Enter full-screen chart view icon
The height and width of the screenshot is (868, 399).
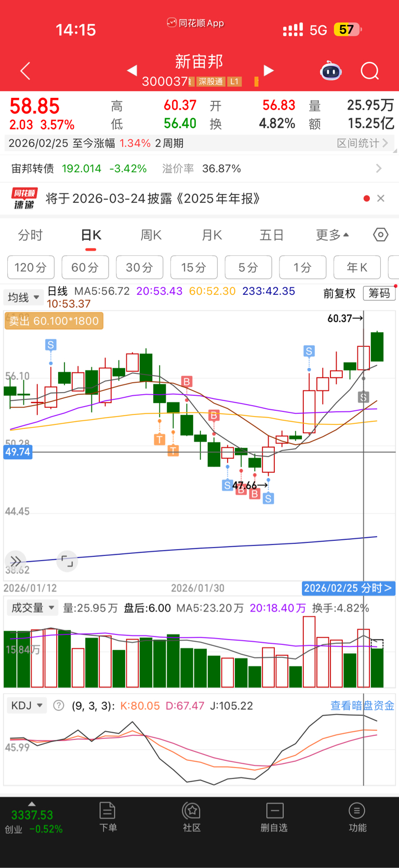pos(67,561)
